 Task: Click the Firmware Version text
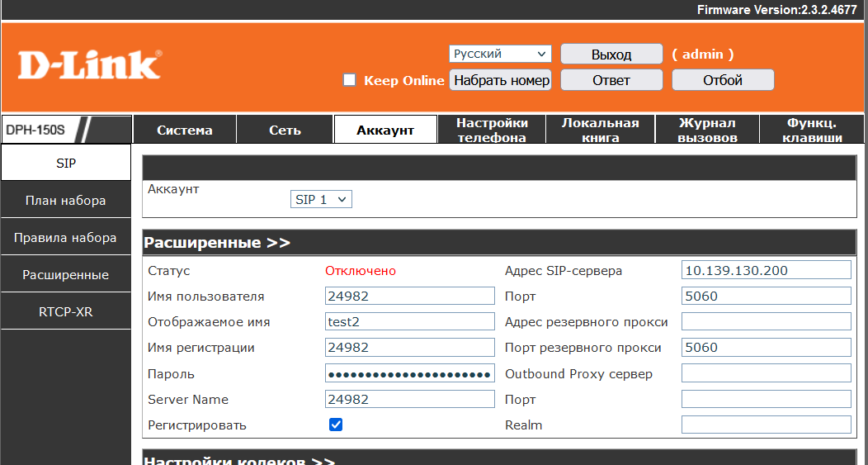[x=776, y=9]
